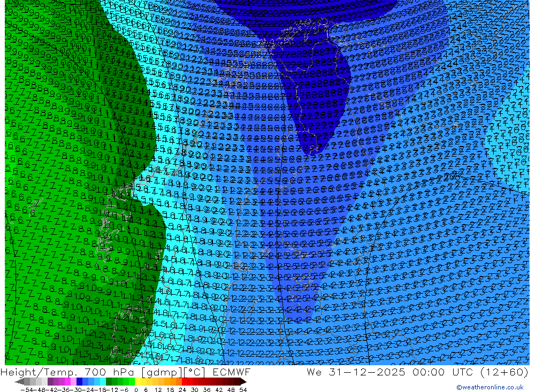Select the bright red 24 legend swatch
This screenshot has height=392, width=535.
(x=185, y=381)
